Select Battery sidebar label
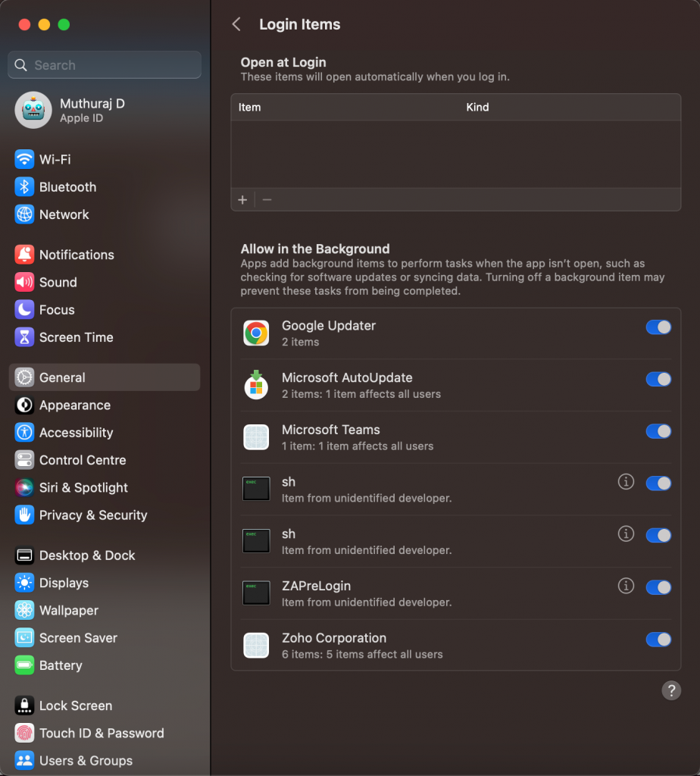The image size is (700, 776). (61, 665)
